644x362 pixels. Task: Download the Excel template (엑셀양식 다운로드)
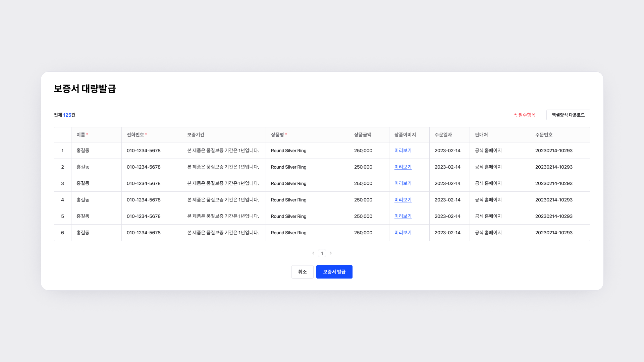click(x=568, y=115)
